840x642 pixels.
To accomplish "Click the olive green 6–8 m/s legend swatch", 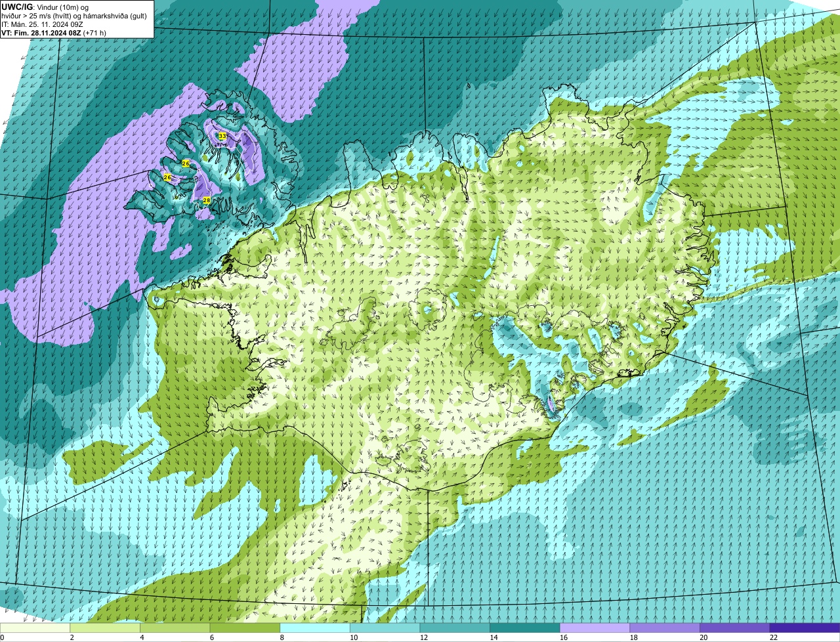I will (x=245, y=628).
